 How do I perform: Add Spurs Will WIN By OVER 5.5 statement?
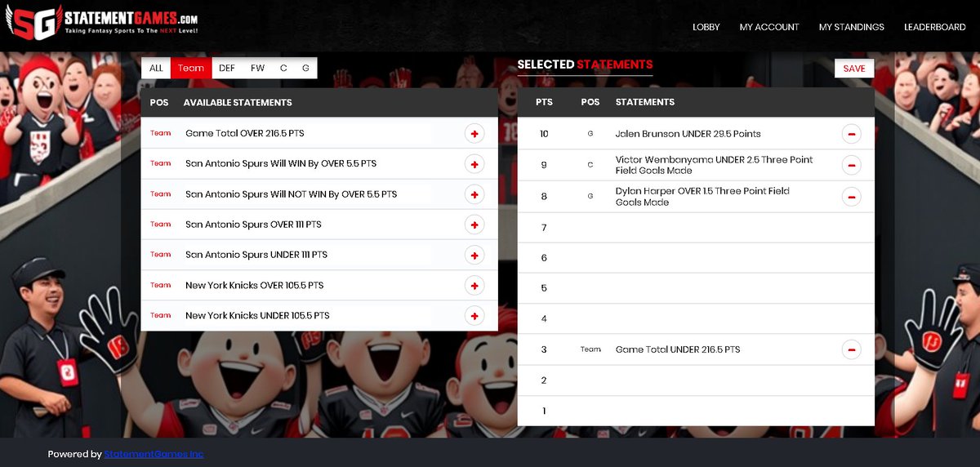[474, 164]
